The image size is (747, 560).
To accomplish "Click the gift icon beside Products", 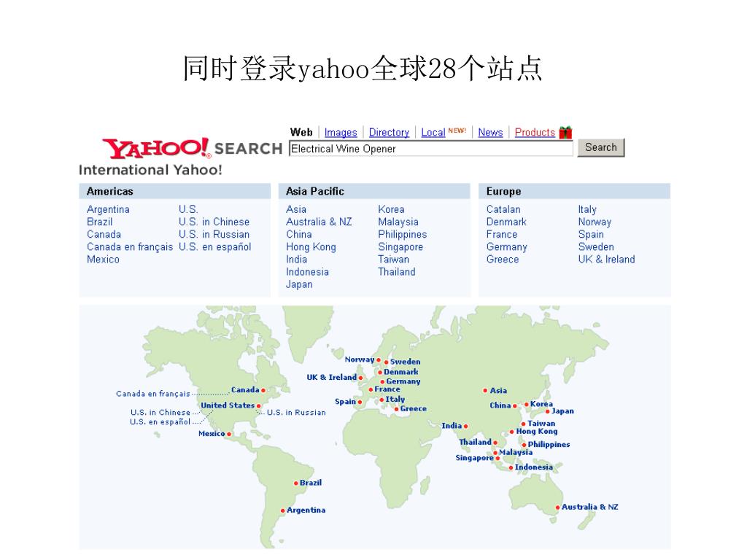I will [565, 133].
